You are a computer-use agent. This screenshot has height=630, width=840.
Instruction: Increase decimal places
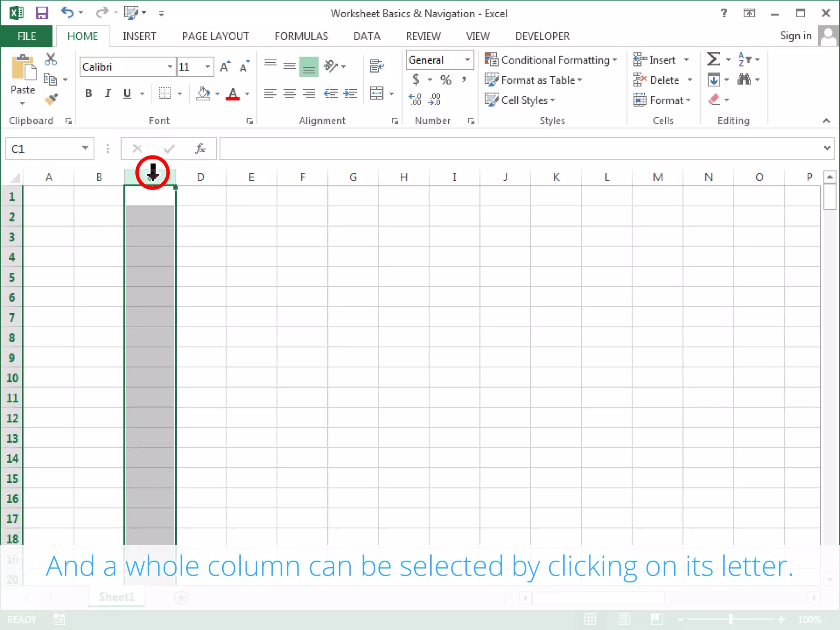pyautogui.click(x=415, y=99)
